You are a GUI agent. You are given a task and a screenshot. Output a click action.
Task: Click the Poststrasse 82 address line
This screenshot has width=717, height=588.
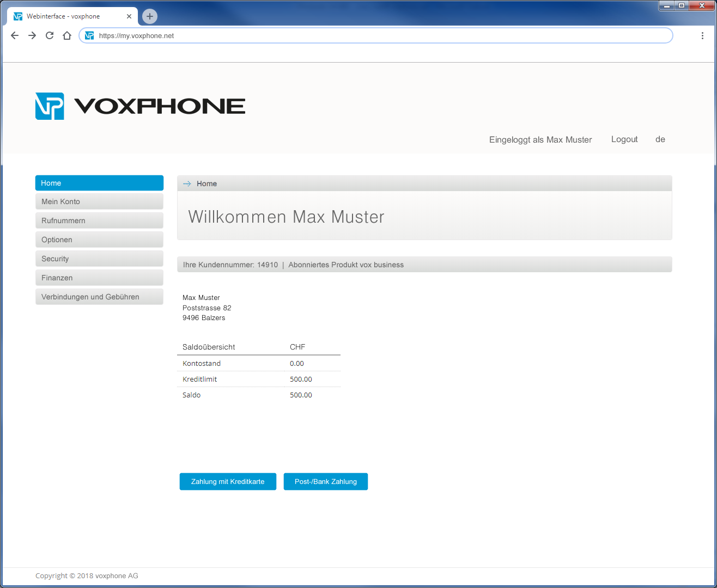(207, 308)
